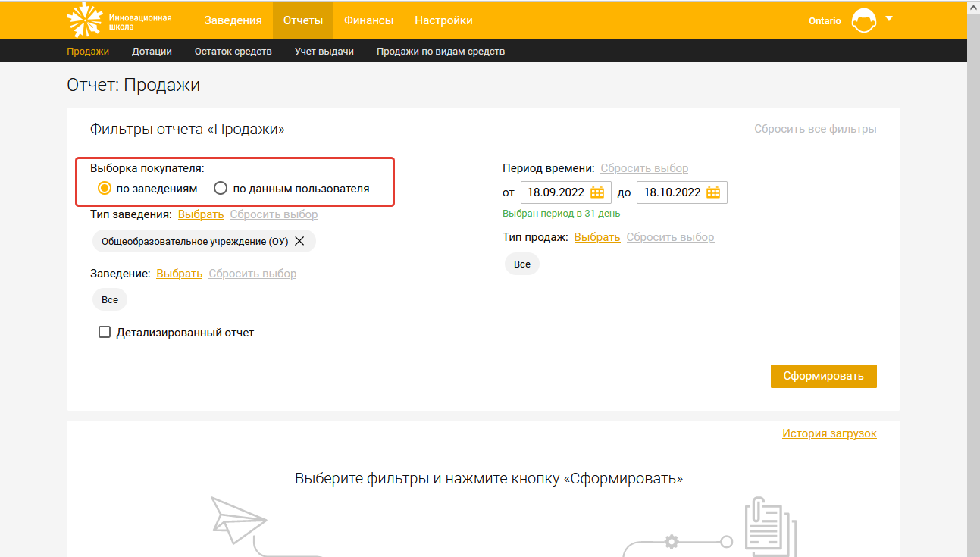Expand the user account dropdown arrow
Image resolution: width=980 pixels, height=557 pixels.
(x=889, y=19)
